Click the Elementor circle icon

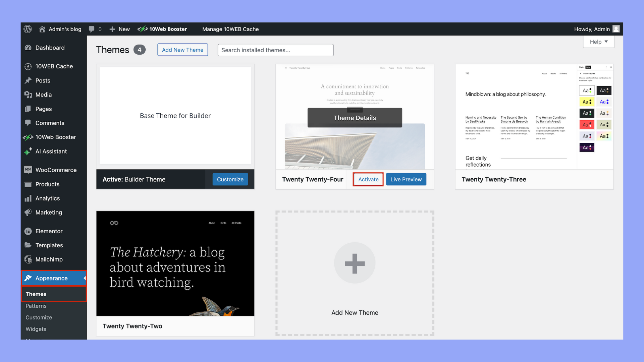(x=28, y=231)
